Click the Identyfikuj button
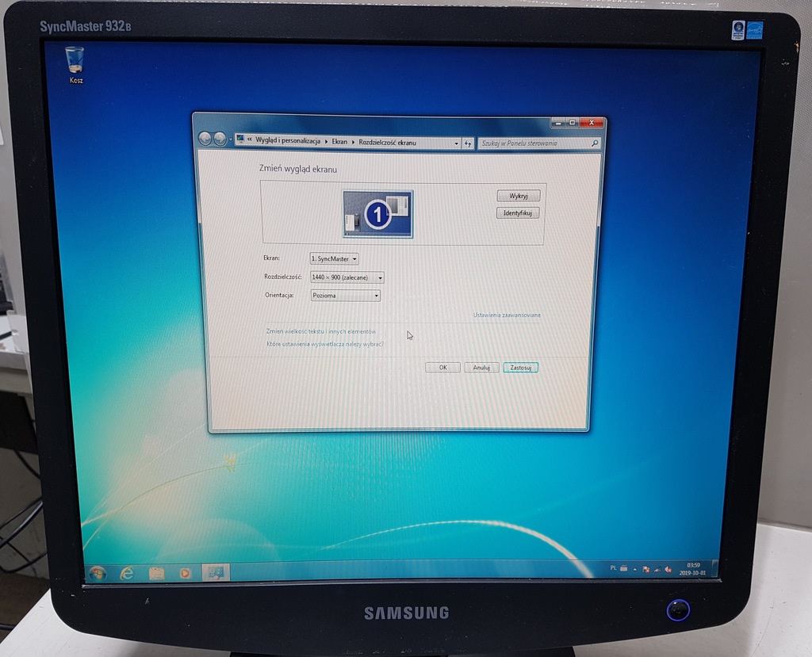Image resolution: width=812 pixels, height=657 pixels. click(518, 212)
